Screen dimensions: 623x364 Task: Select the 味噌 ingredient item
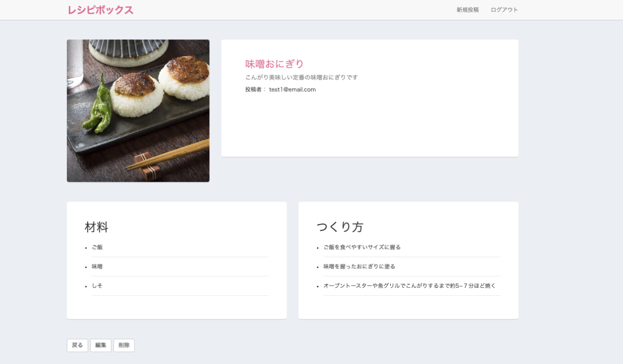pyautogui.click(x=97, y=267)
